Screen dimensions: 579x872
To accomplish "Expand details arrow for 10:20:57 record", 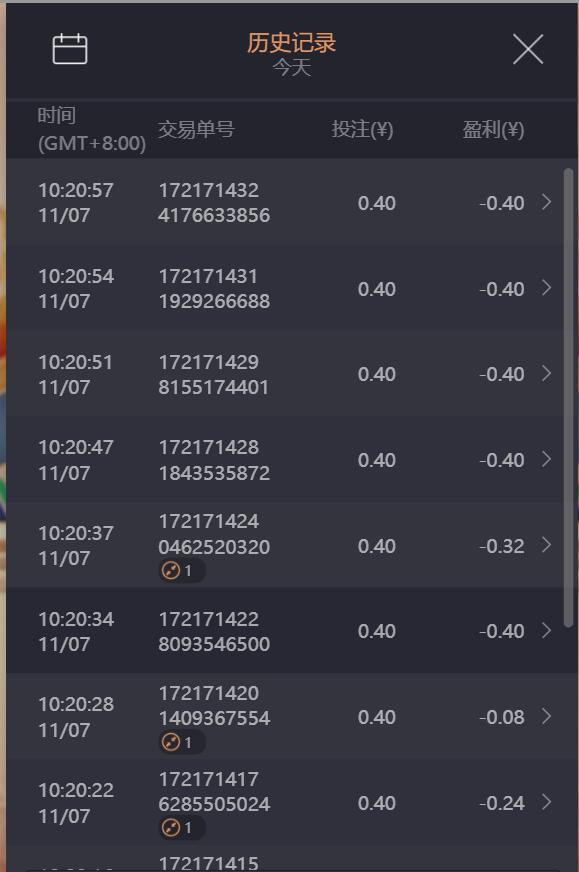I will [546, 202].
